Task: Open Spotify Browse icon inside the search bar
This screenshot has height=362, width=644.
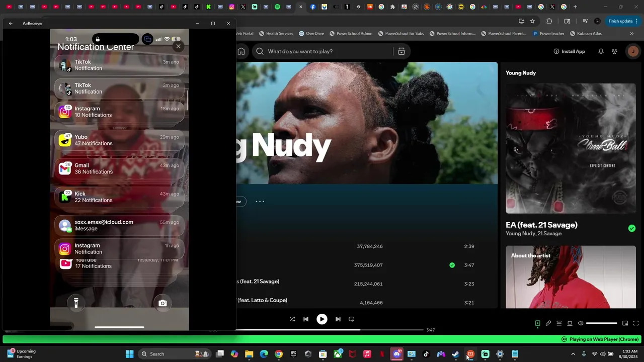Action: click(401, 51)
